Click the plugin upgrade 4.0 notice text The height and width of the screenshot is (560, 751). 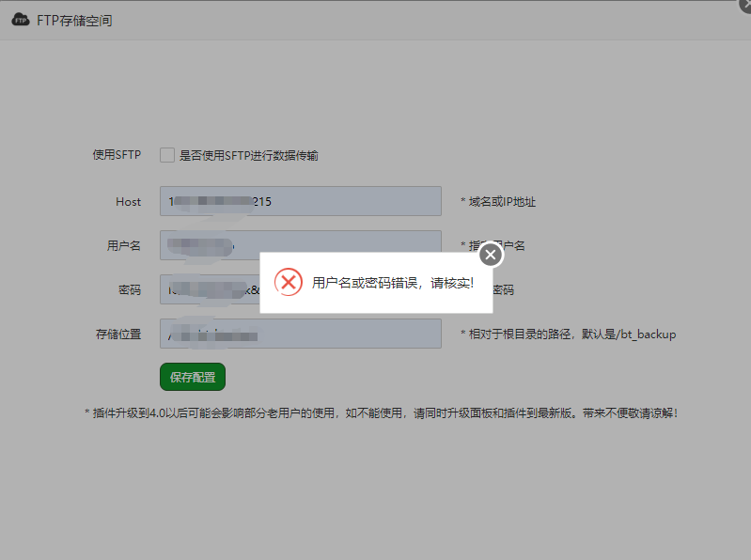[380, 412]
